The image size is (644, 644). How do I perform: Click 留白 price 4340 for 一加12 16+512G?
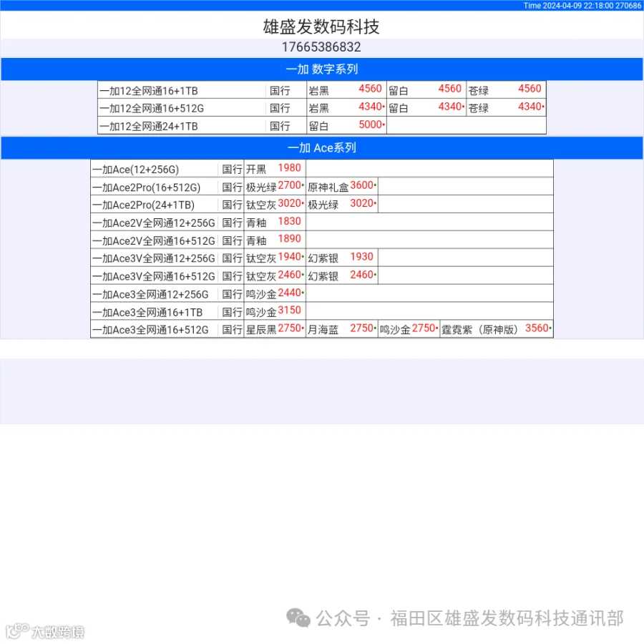pos(450,107)
